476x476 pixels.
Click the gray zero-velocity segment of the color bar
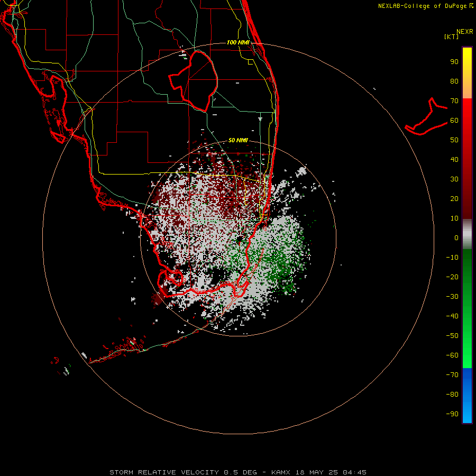467,234
